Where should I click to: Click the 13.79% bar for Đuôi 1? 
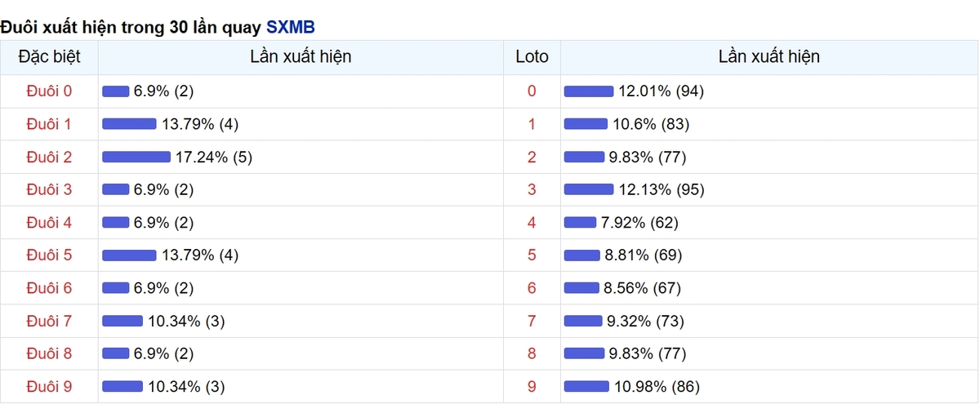(x=129, y=124)
